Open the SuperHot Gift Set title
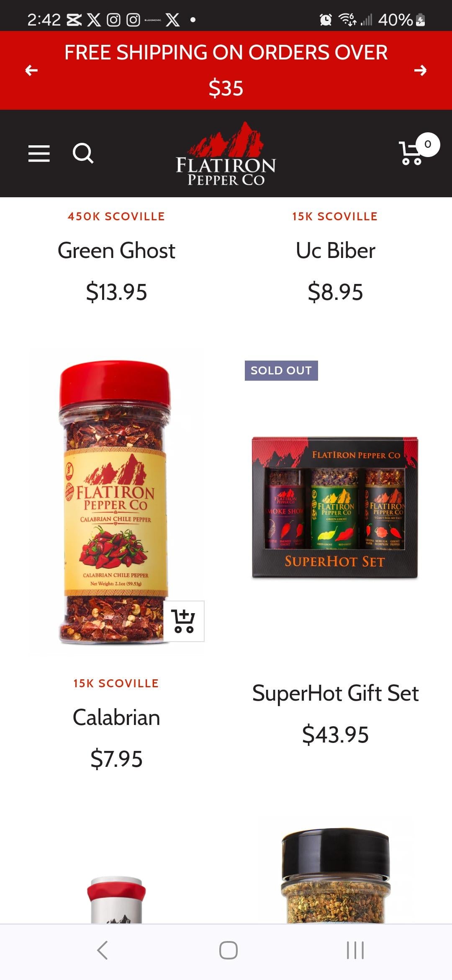 point(335,693)
